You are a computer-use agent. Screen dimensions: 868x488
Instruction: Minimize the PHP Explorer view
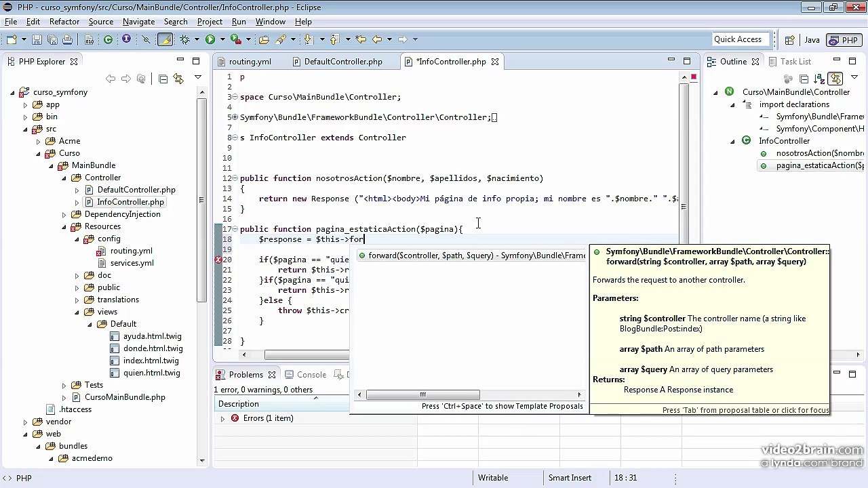click(180, 60)
